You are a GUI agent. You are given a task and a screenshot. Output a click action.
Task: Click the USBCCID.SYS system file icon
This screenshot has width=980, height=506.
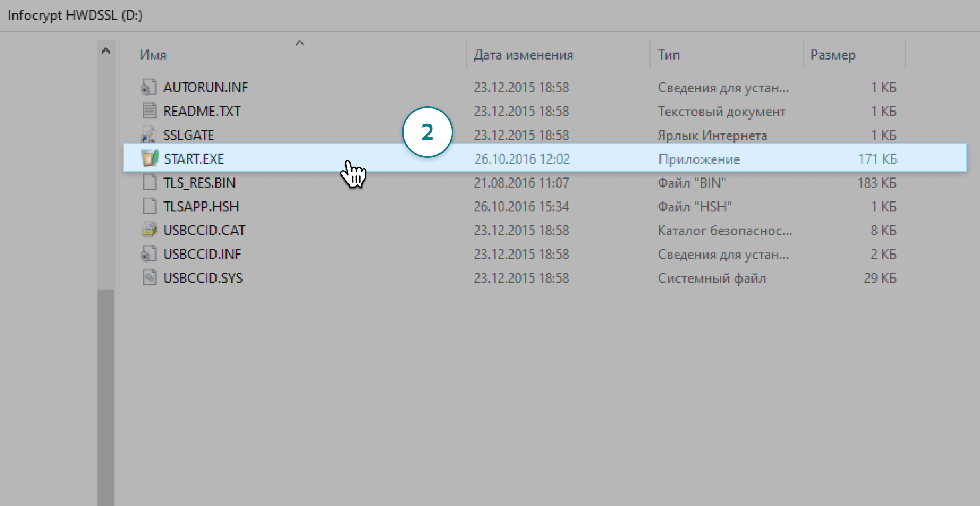point(149,277)
